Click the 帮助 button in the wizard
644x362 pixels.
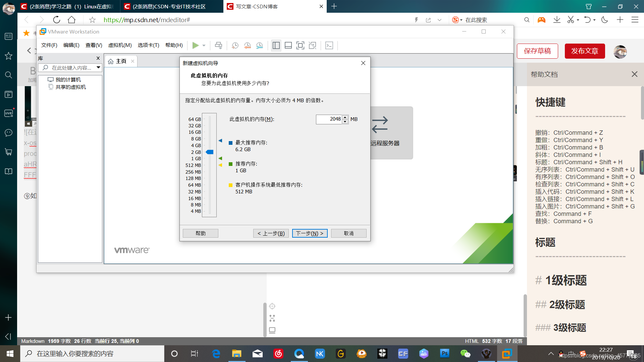click(201, 233)
